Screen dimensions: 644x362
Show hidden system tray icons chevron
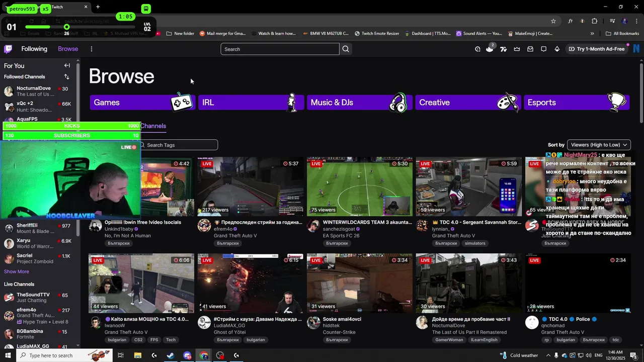[x=548, y=355]
